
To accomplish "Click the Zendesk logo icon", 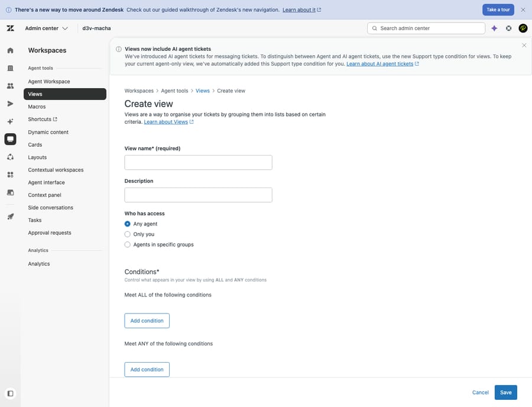I will coord(10,28).
